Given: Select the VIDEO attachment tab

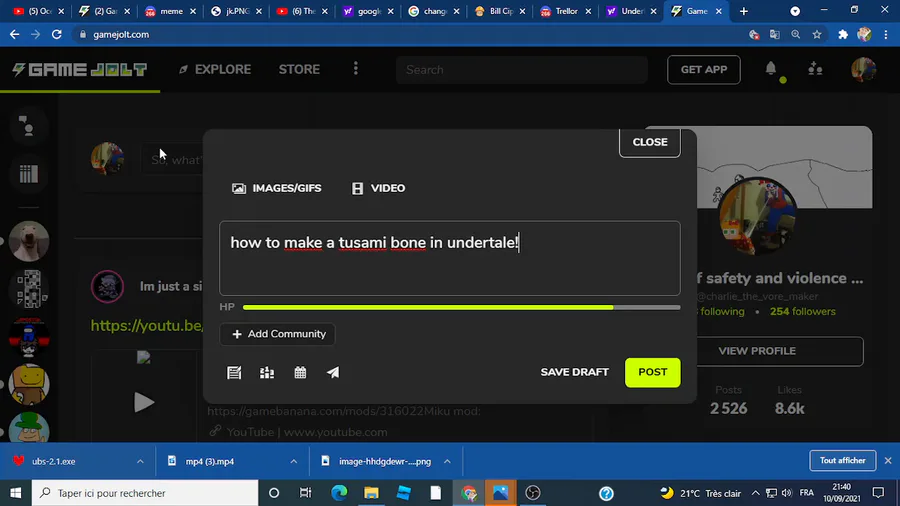Looking at the screenshot, I should [378, 188].
